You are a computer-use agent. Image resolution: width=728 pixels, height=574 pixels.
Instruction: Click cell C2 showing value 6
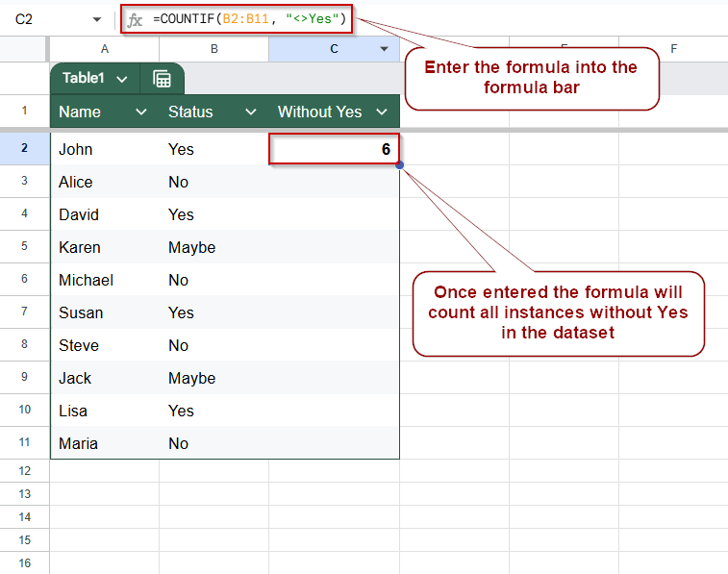click(x=334, y=149)
